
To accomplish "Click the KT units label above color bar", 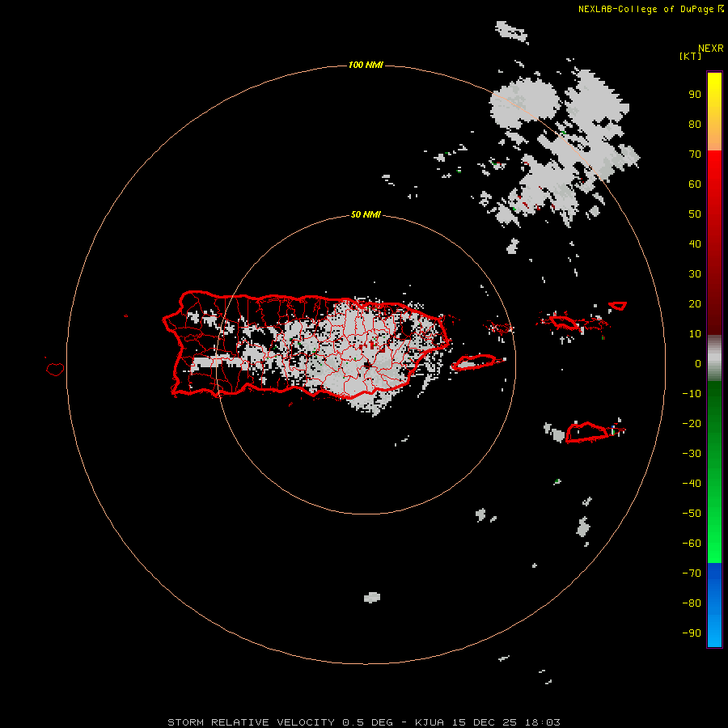I will point(691,56).
